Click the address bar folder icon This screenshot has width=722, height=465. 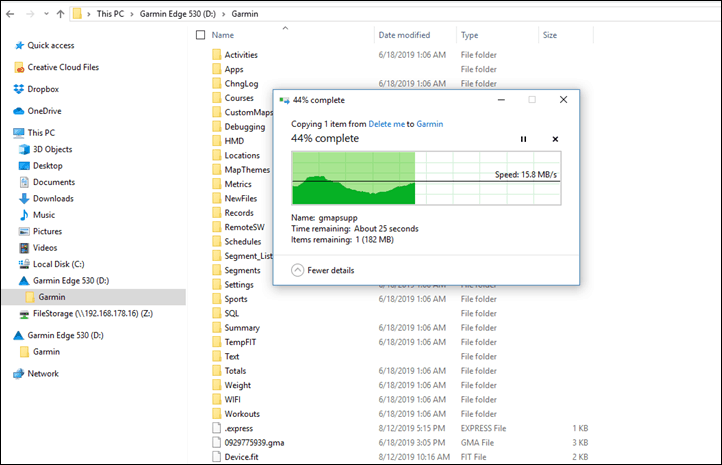coord(77,14)
